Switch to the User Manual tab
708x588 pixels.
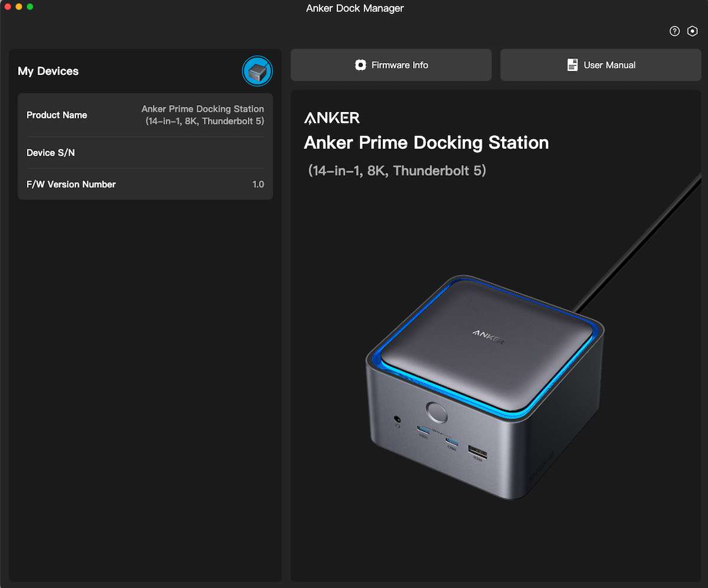click(600, 65)
